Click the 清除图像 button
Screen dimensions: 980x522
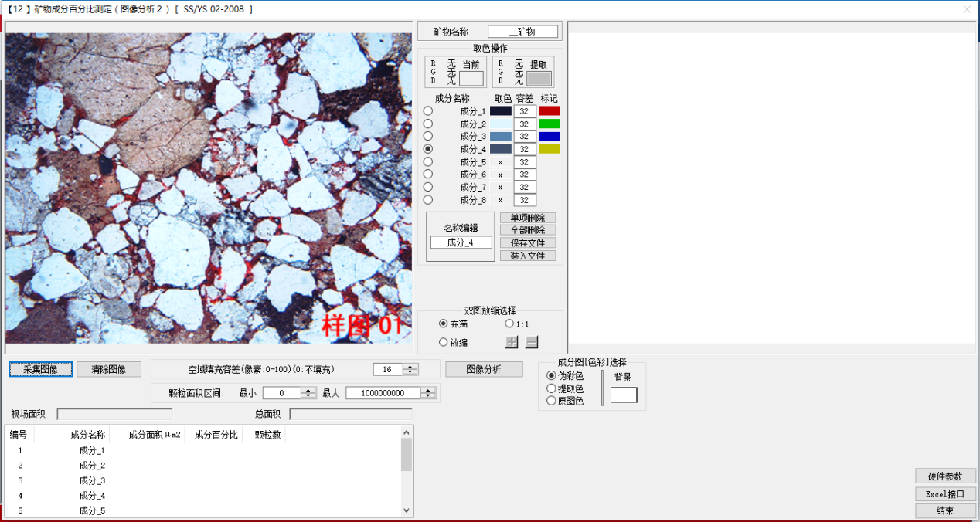[x=108, y=369]
